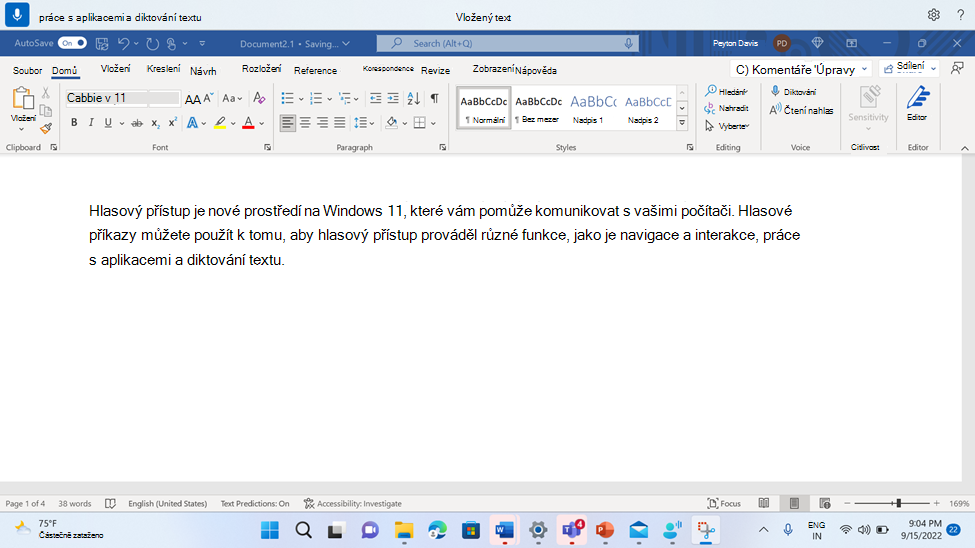Open voice access help question mark
The width and height of the screenshot is (975, 548).
[960, 15]
